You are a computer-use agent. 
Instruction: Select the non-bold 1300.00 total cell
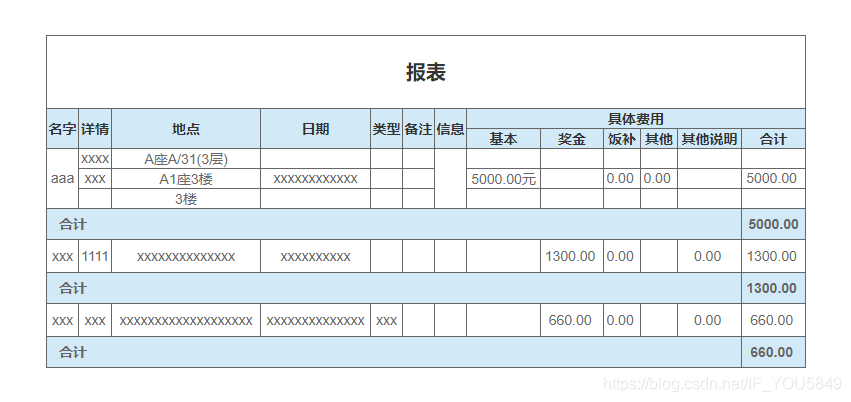tap(773, 256)
